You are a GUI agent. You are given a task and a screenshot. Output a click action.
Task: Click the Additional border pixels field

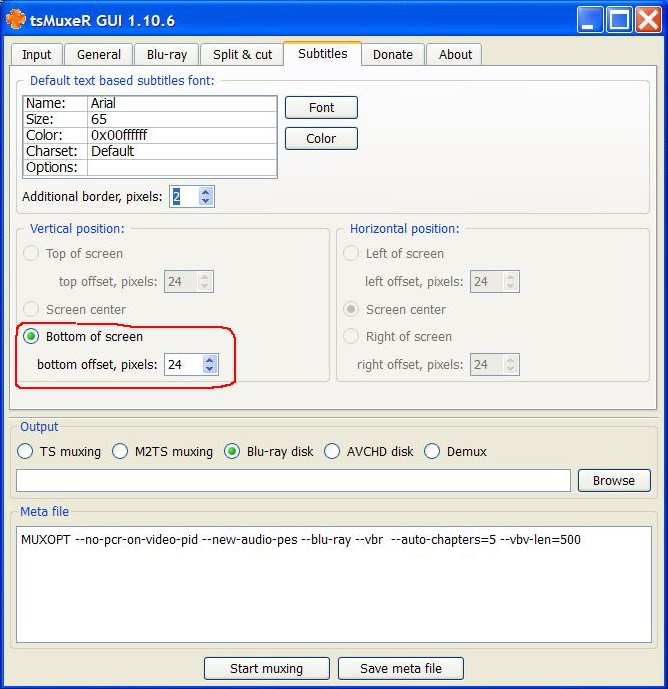(x=184, y=196)
